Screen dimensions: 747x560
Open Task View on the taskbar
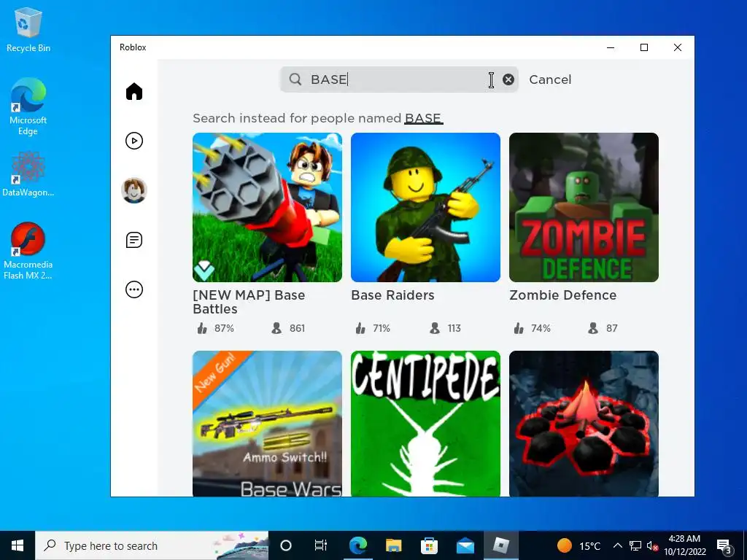pyautogui.click(x=321, y=545)
